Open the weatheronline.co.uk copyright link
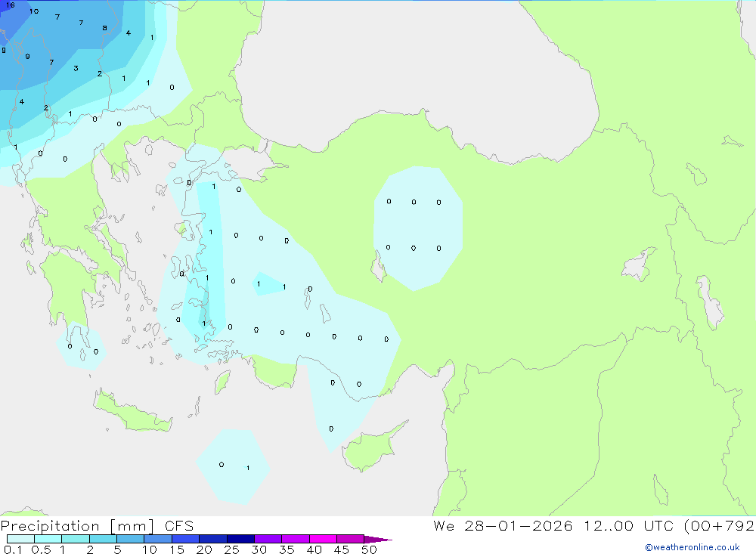This screenshot has width=756, height=554. (x=692, y=547)
